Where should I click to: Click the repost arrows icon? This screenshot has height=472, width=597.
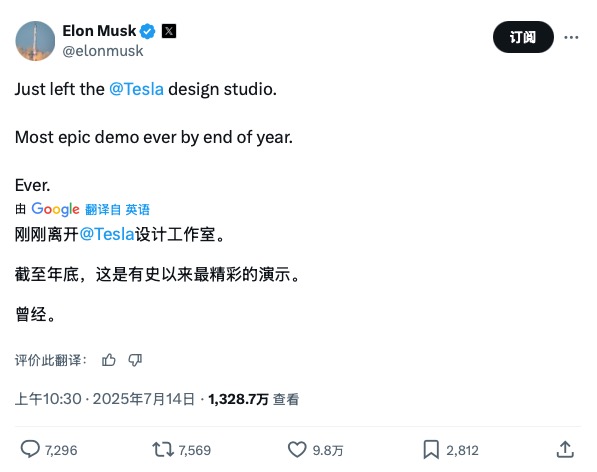[163, 450]
